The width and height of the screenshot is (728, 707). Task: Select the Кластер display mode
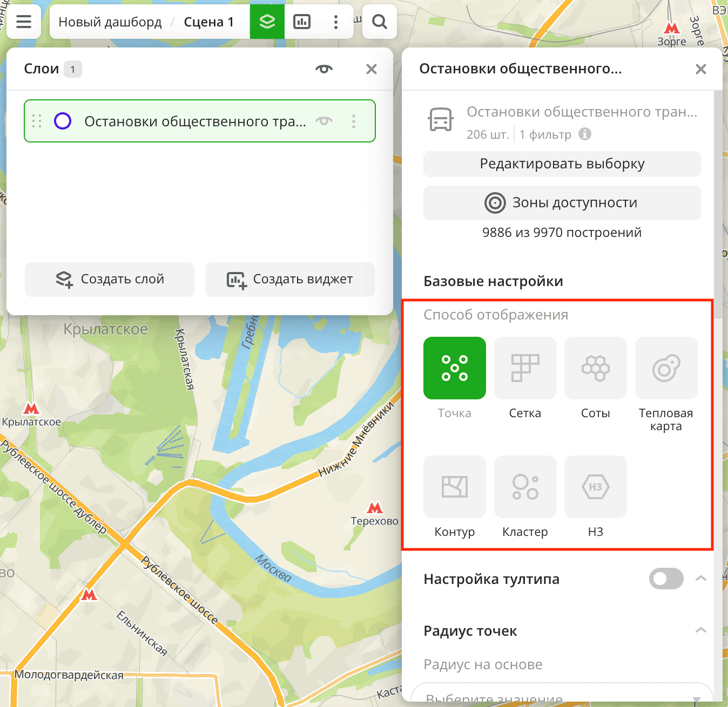[525, 487]
